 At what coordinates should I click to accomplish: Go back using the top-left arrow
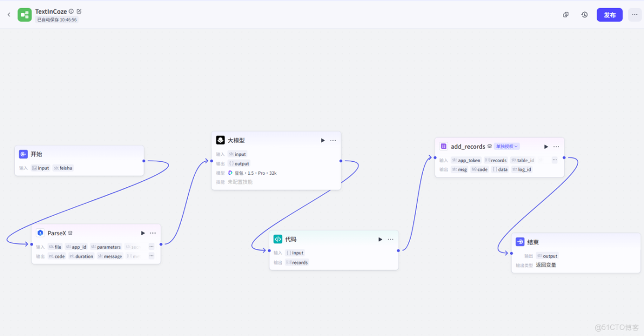[x=9, y=15]
